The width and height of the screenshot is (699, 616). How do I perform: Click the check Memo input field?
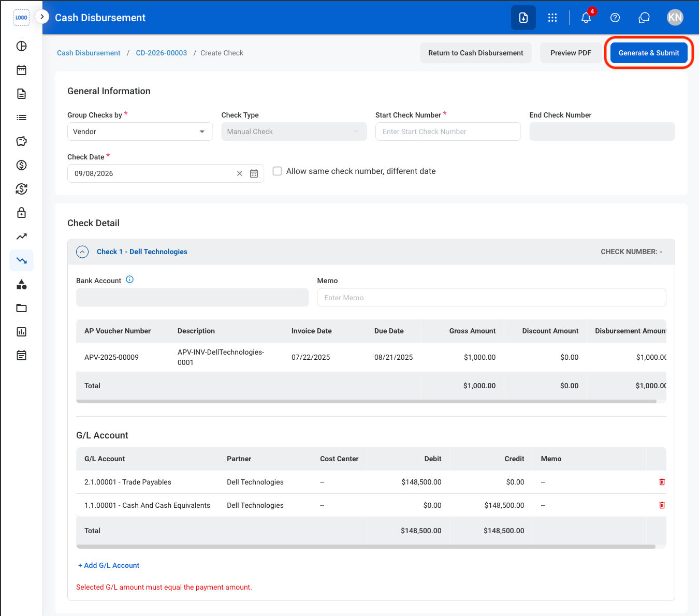coord(491,298)
